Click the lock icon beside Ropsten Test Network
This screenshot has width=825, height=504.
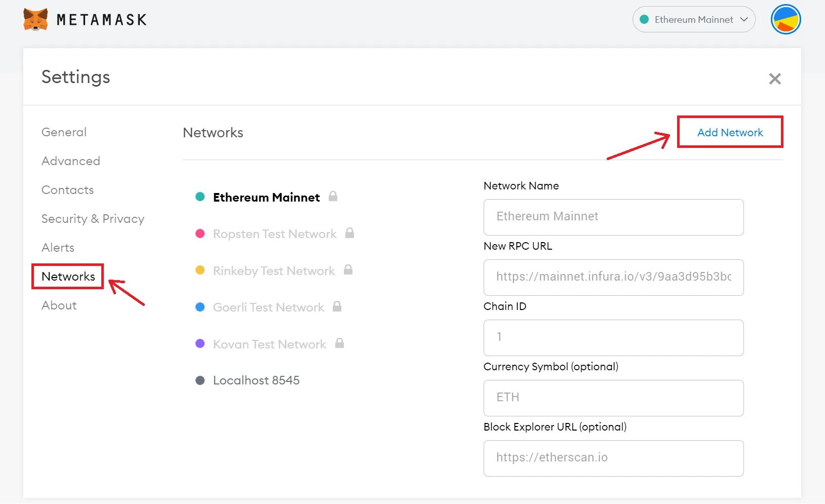[349, 233]
